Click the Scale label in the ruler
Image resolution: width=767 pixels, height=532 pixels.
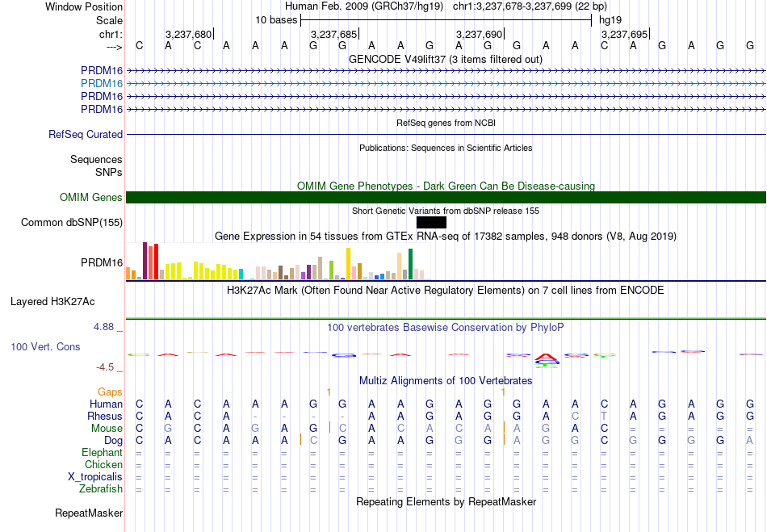coord(109,20)
